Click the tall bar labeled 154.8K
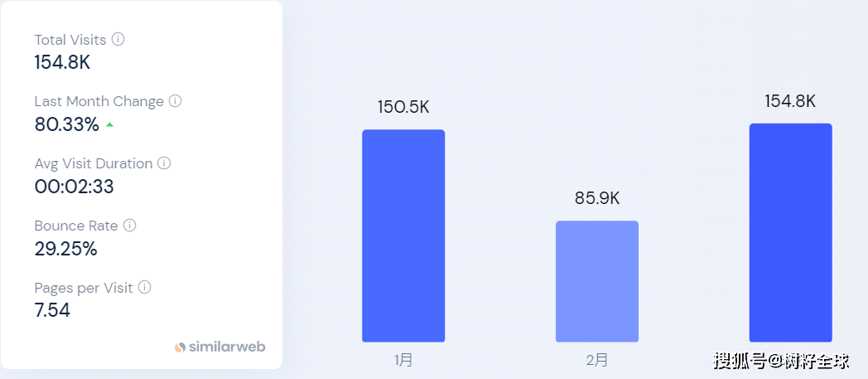This screenshot has height=379, width=868. click(x=790, y=232)
